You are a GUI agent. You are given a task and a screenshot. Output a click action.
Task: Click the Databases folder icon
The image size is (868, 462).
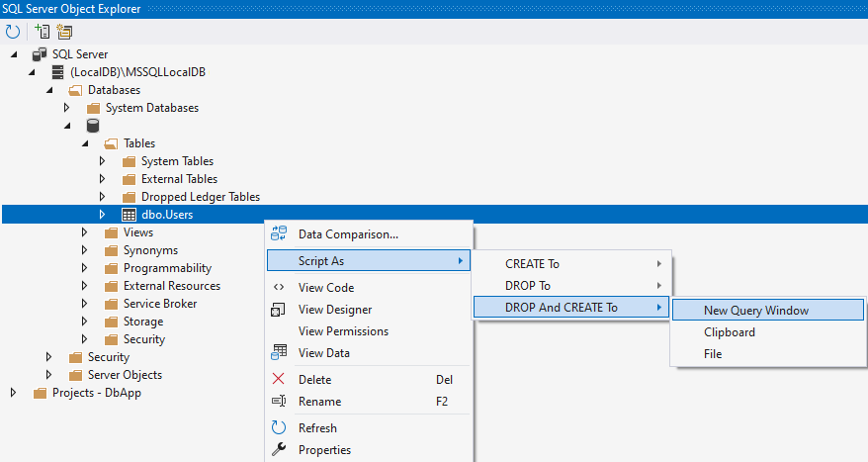(x=75, y=90)
